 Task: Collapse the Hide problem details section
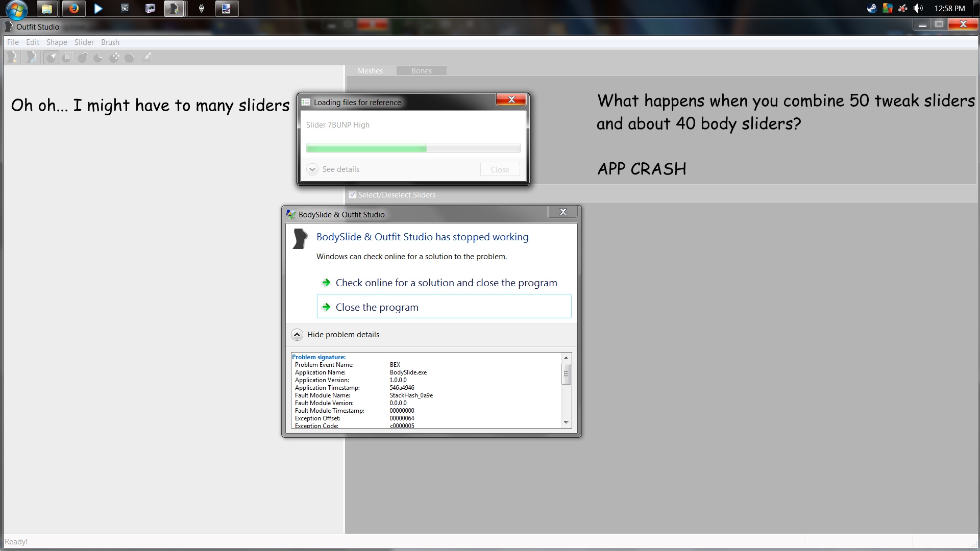coord(297,335)
